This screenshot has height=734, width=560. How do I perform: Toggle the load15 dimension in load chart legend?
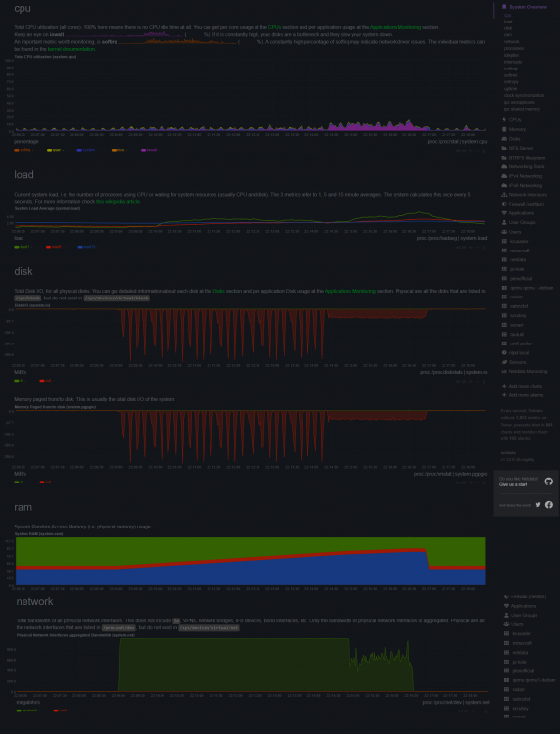(x=89, y=247)
